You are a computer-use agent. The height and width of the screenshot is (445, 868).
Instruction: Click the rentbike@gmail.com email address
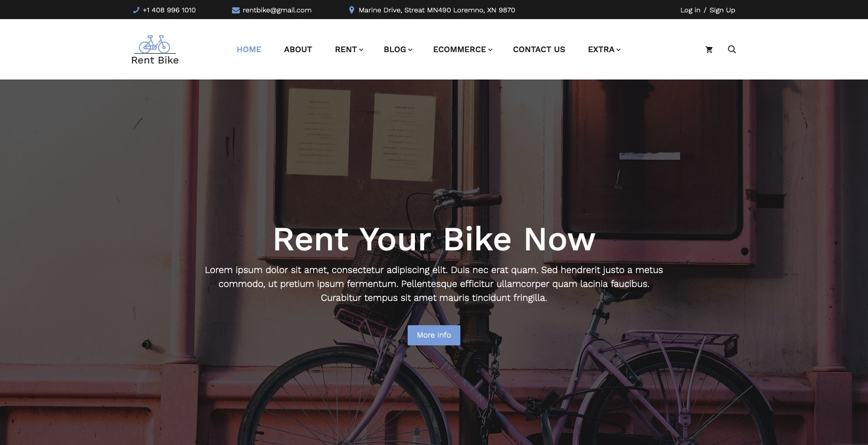(277, 10)
